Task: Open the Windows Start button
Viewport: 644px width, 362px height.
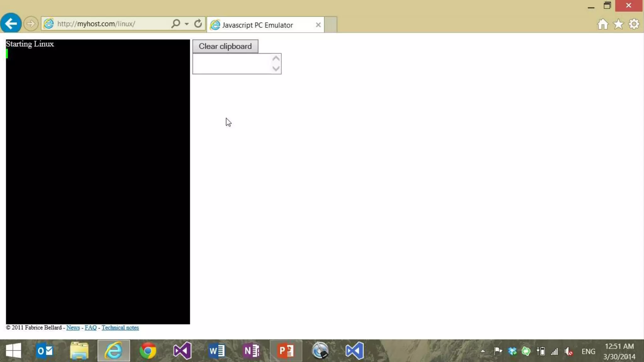Action: coord(13,350)
